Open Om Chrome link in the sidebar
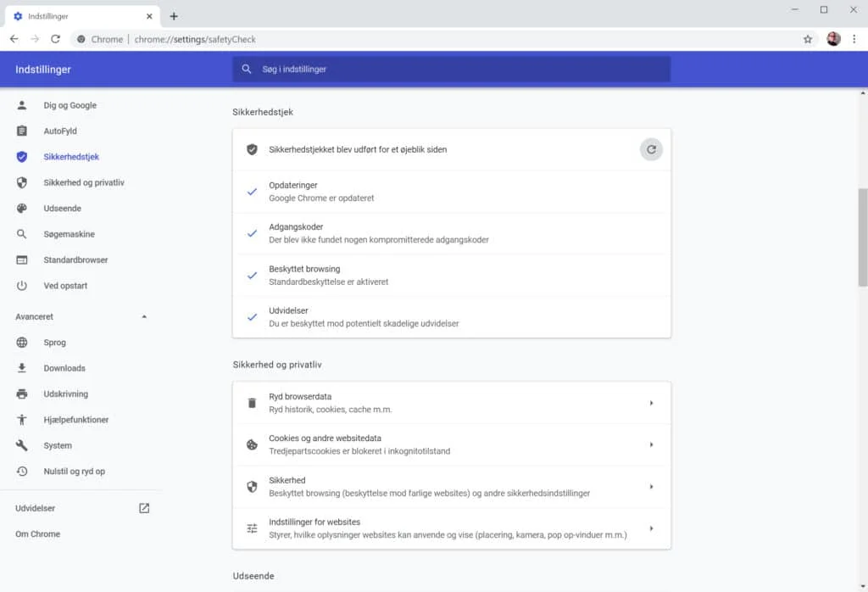Viewport: 868px width, 592px height. pos(37,534)
